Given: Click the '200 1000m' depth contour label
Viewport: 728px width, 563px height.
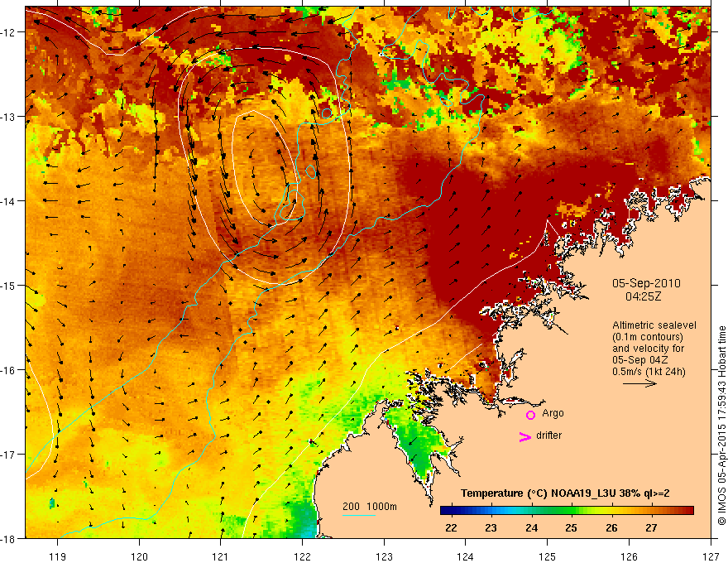Looking at the screenshot, I should 370,507.
